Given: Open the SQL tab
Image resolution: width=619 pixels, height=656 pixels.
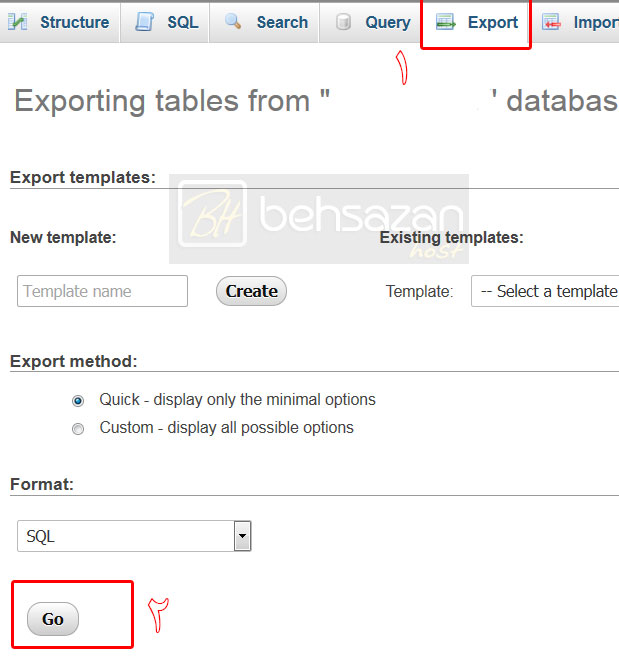Looking at the screenshot, I should pos(165,22).
